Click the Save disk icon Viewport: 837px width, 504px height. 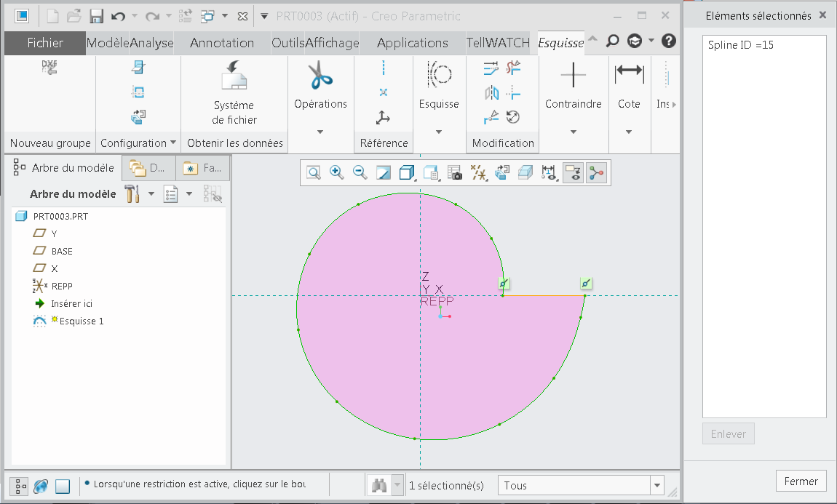(x=96, y=16)
